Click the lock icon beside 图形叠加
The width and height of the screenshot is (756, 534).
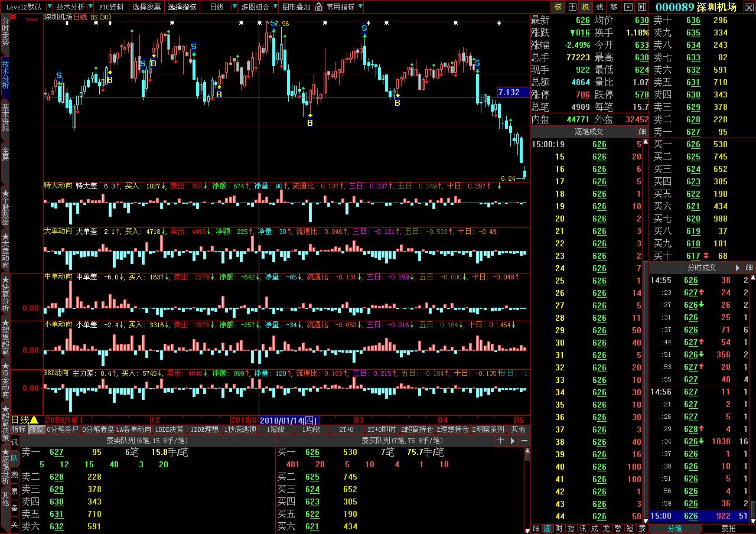click(x=319, y=7)
